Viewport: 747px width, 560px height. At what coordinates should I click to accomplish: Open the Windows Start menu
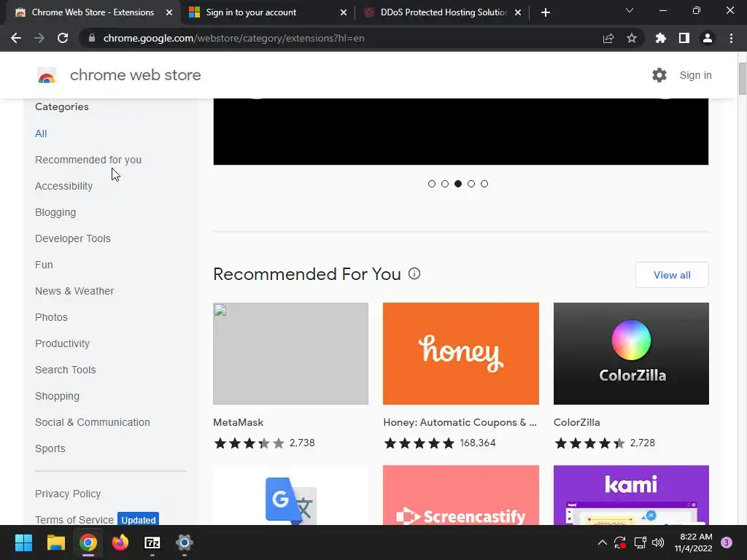pyautogui.click(x=23, y=542)
